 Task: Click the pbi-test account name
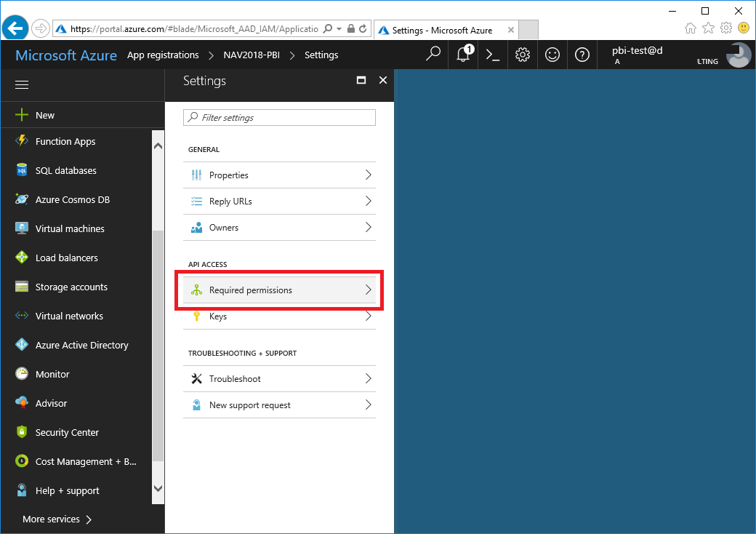point(637,50)
